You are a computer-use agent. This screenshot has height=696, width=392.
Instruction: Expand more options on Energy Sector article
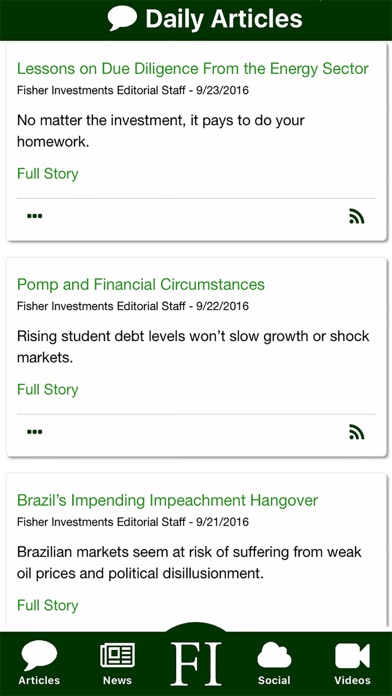(x=35, y=216)
